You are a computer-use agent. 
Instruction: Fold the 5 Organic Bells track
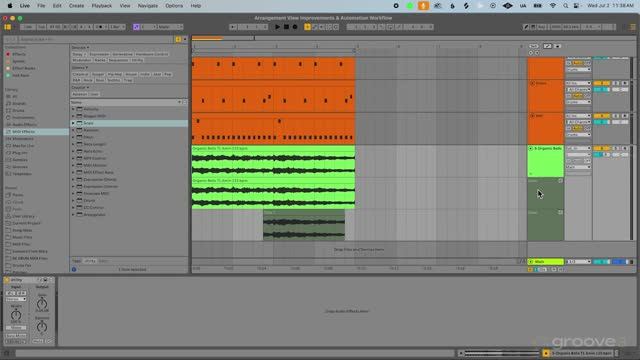pos(531,149)
